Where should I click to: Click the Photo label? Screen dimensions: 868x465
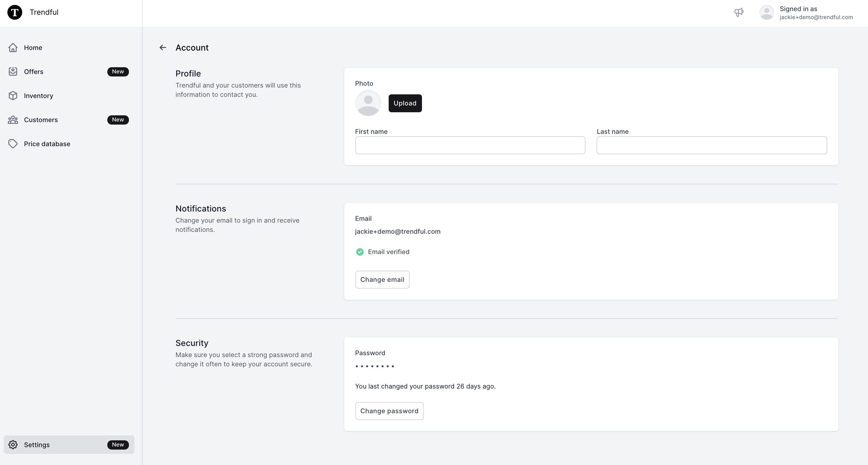click(x=364, y=83)
